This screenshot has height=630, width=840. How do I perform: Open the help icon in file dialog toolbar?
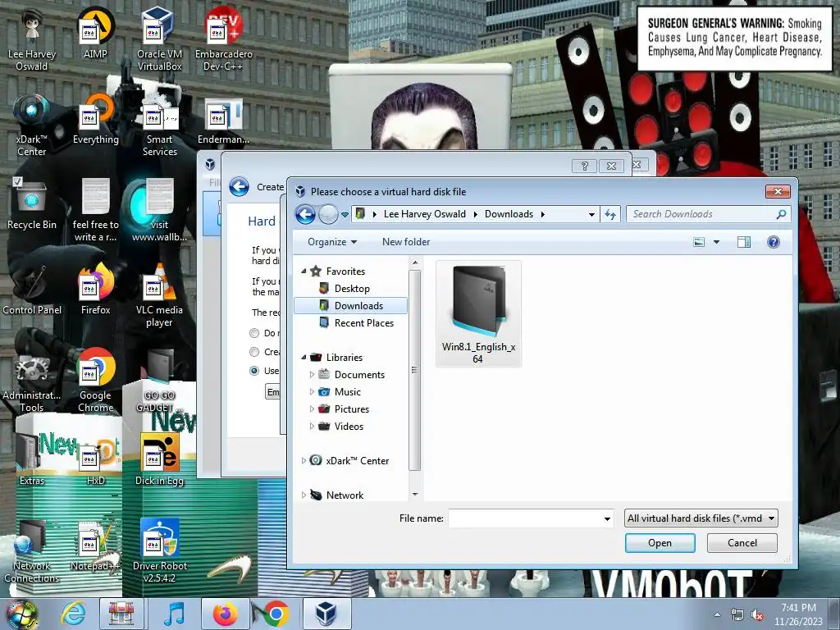point(773,242)
